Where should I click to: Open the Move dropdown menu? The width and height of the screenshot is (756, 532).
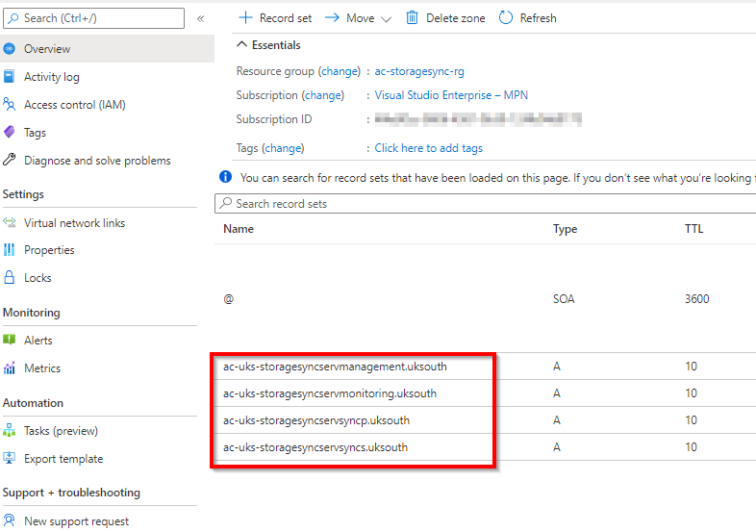358,18
